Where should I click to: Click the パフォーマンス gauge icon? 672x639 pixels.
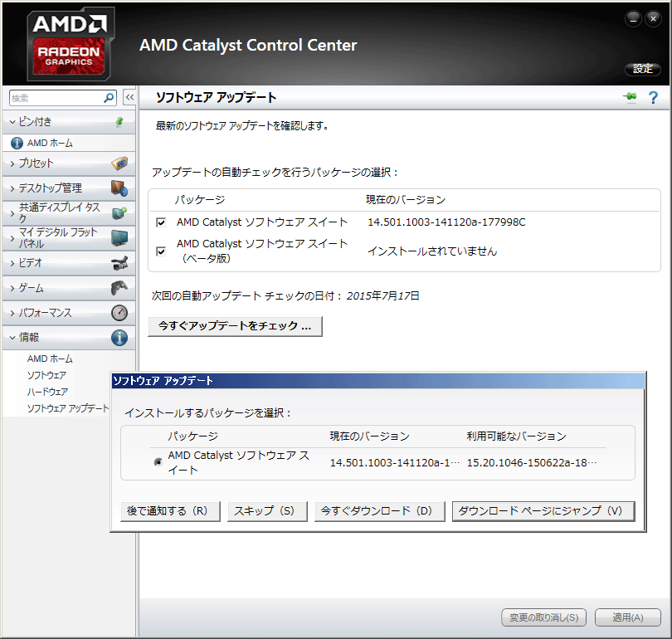pos(119,312)
